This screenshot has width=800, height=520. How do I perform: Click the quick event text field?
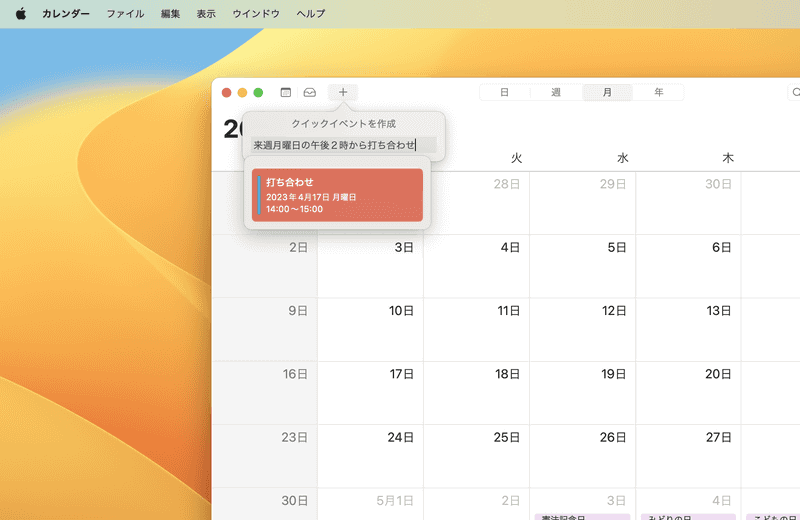coord(343,145)
